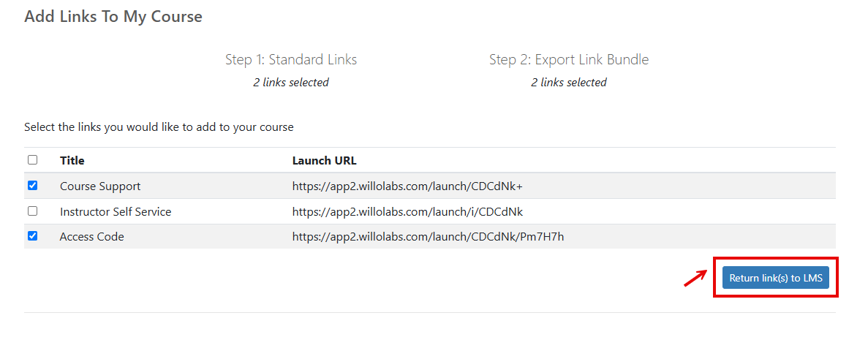Click the Return link(s) to LMS button

click(775, 278)
